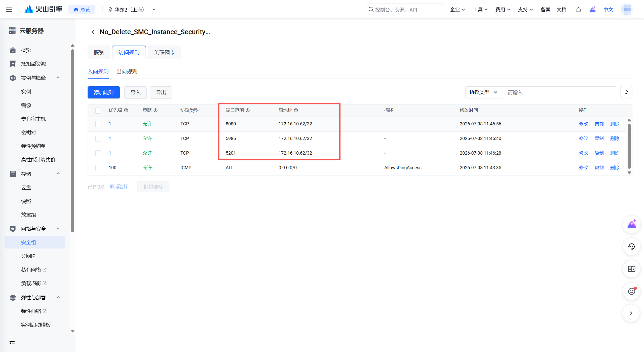This screenshot has height=352, width=644.
Task: Open the region dropdown 华东2（上海）
Action: [132, 10]
